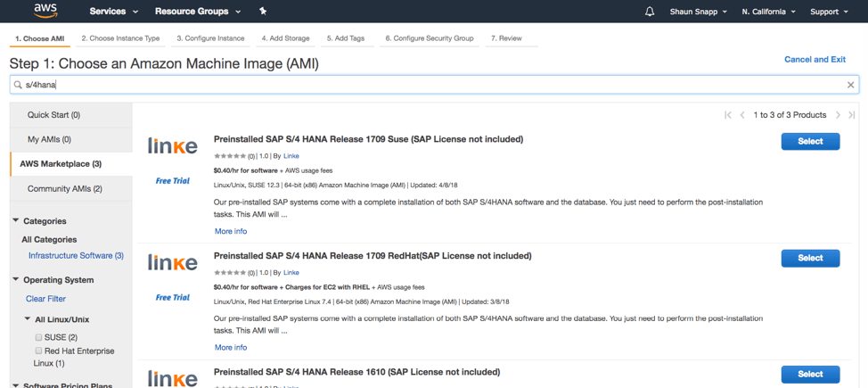
Task: Go to Add Tags step
Action: coord(348,38)
